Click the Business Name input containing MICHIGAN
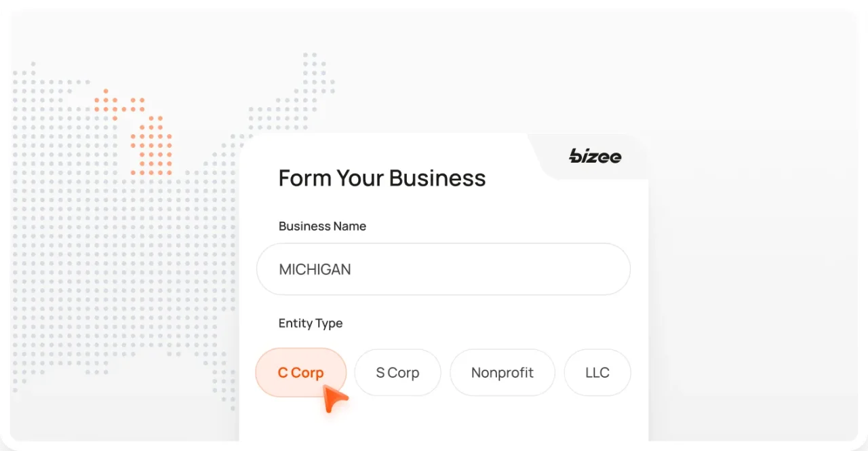 coord(443,269)
